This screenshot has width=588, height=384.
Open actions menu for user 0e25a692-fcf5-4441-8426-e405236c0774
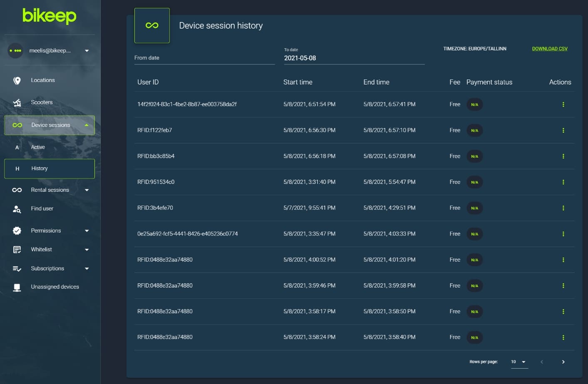tap(563, 234)
